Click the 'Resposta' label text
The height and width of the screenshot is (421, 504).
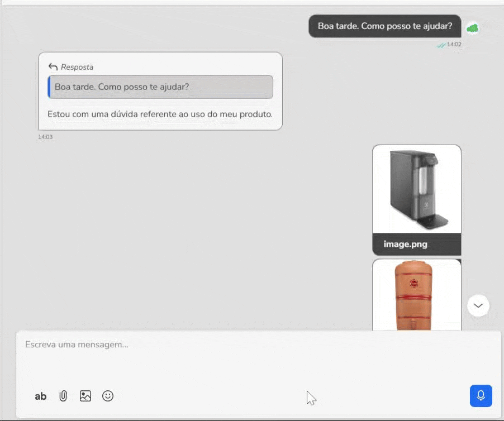[x=77, y=67]
